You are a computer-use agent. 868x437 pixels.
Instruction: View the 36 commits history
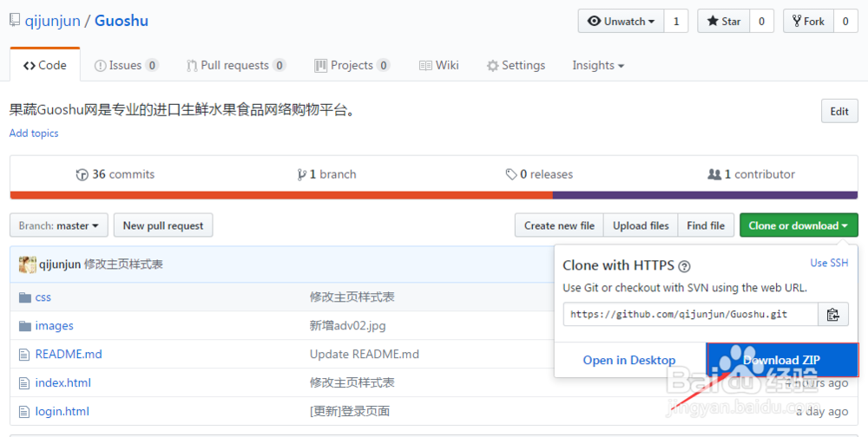tap(115, 174)
